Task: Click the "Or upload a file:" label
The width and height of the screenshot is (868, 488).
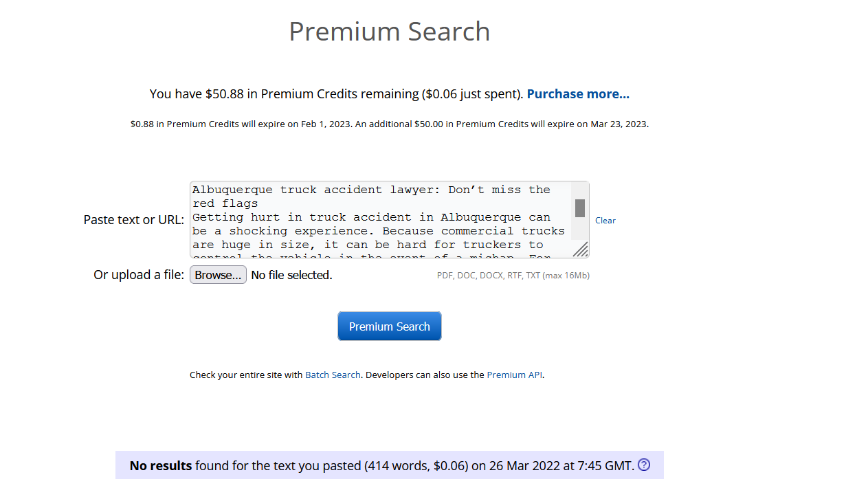Action: point(139,275)
